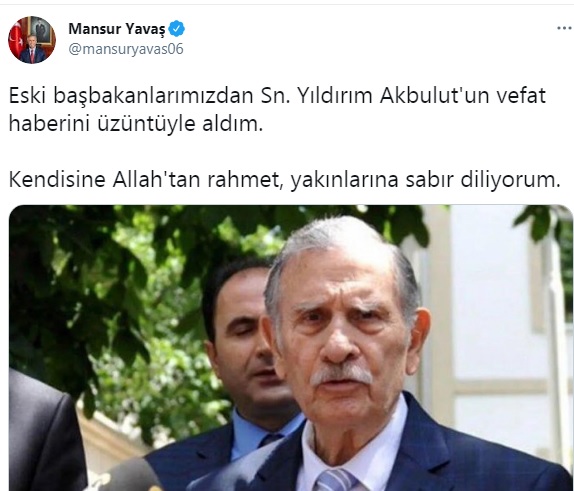Click the Turkish flag inside the avatar
The image size is (574, 491).
point(16,39)
